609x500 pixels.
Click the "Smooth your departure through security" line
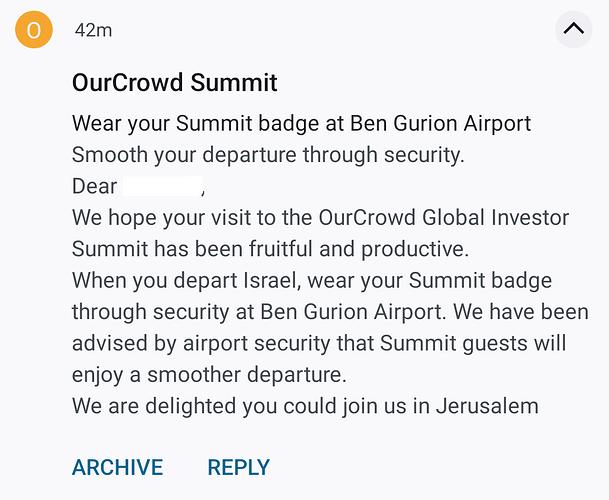tap(269, 155)
